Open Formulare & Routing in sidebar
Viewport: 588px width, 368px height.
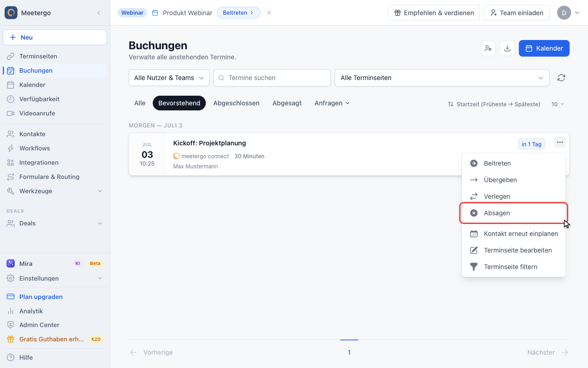[x=55, y=177]
